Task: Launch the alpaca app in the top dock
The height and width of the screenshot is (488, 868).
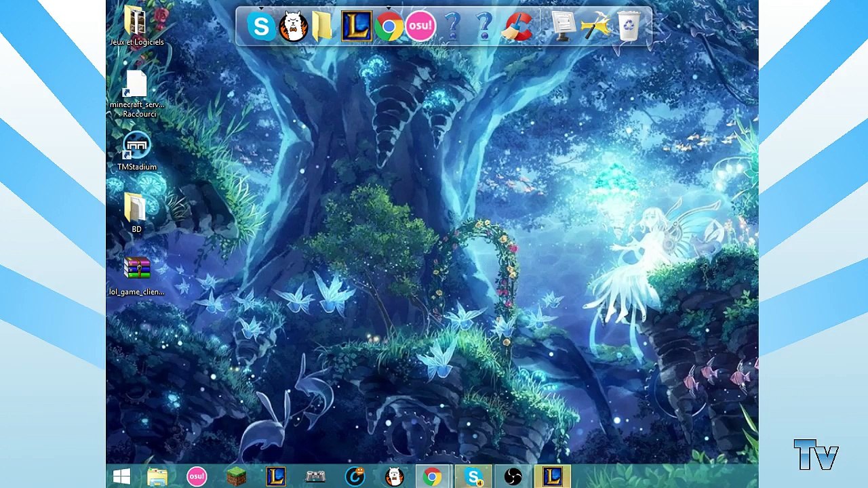Action: click(294, 26)
